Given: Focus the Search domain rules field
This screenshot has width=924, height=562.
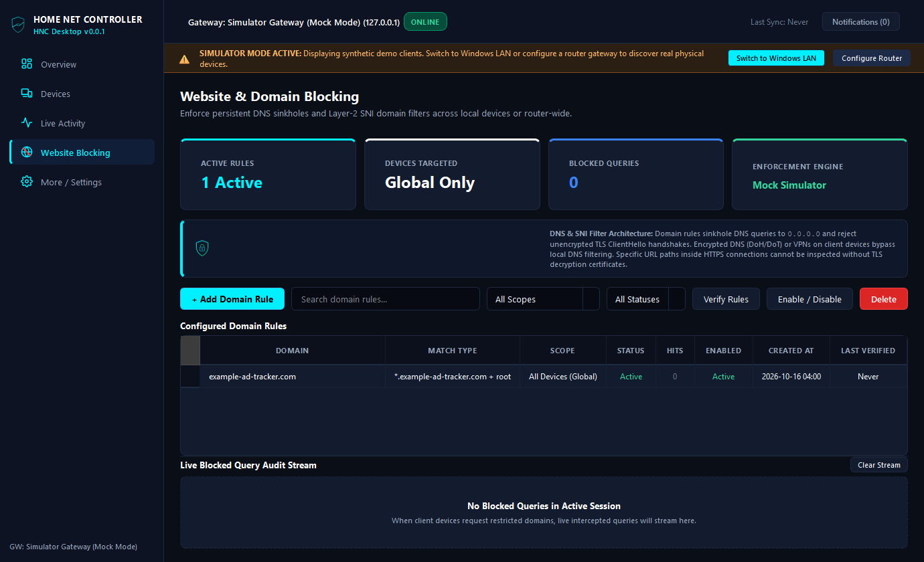Looking at the screenshot, I should point(386,299).
